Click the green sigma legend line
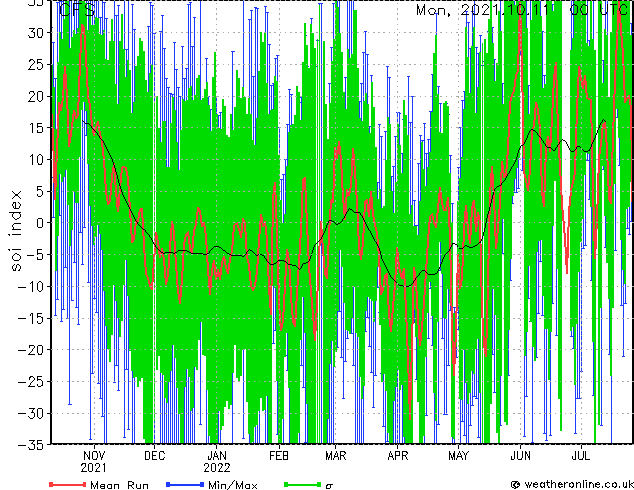Image resolution: width=634 pixels, height=490 pixels. (302, 484)
